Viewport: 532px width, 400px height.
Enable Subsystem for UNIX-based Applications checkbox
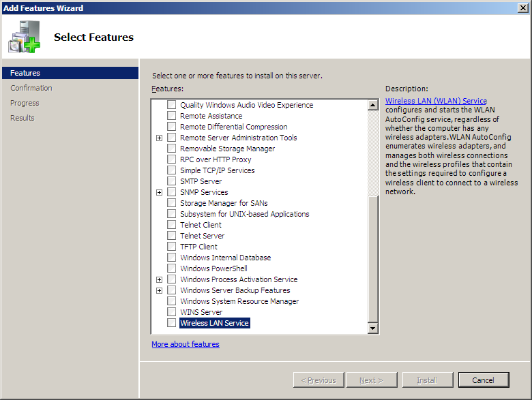(172, 213)
